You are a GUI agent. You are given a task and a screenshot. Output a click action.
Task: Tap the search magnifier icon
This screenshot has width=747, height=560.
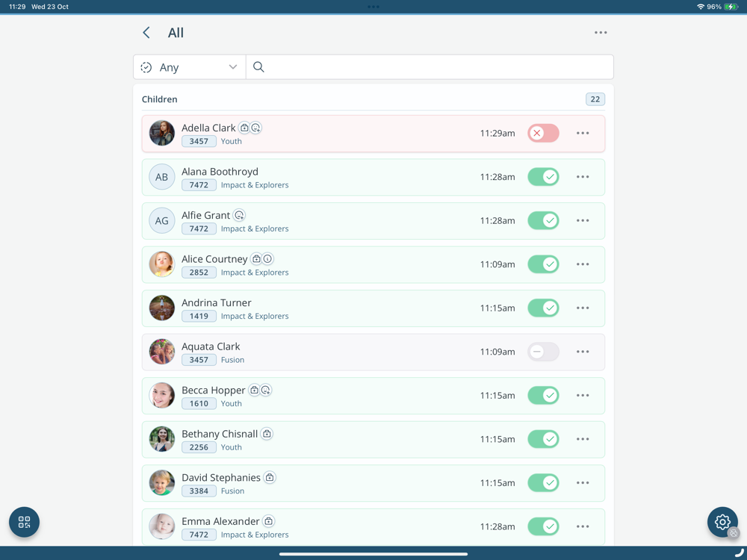[x=258, y=67]
